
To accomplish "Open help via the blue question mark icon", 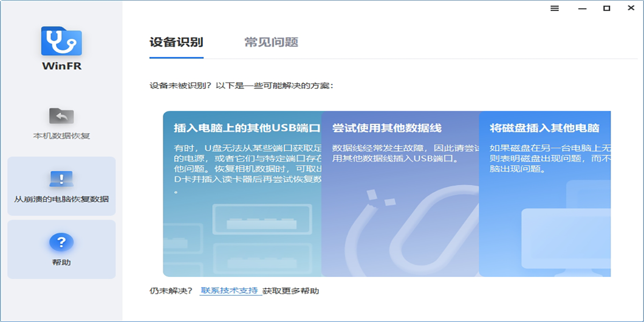I will pyautogui.click(x=61, y=243).
